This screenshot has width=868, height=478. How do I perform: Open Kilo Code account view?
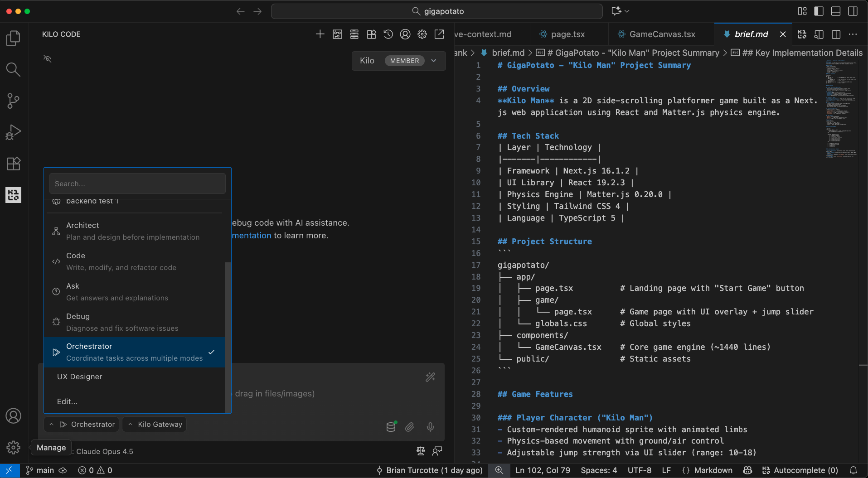coord(405,34)
